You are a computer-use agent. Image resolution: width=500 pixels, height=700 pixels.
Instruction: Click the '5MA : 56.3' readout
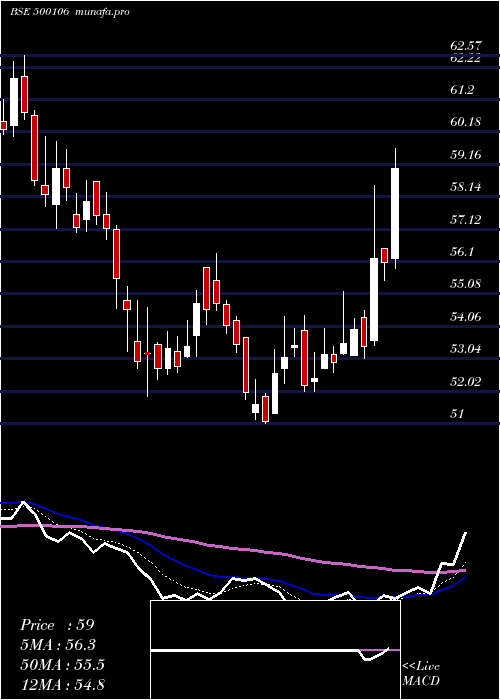tap(58, 645)
